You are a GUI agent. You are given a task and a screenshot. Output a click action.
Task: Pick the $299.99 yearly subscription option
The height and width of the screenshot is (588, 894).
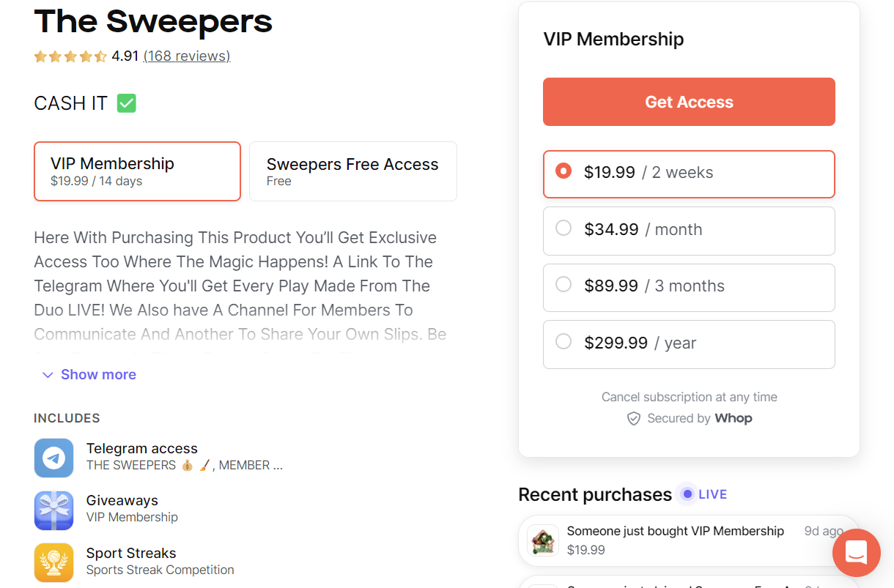pyautogui.click(x=689, y=344)
